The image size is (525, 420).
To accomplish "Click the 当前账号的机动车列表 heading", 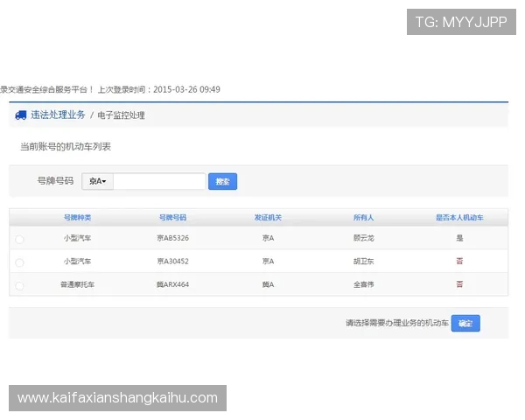I will (x=66, y=147).
